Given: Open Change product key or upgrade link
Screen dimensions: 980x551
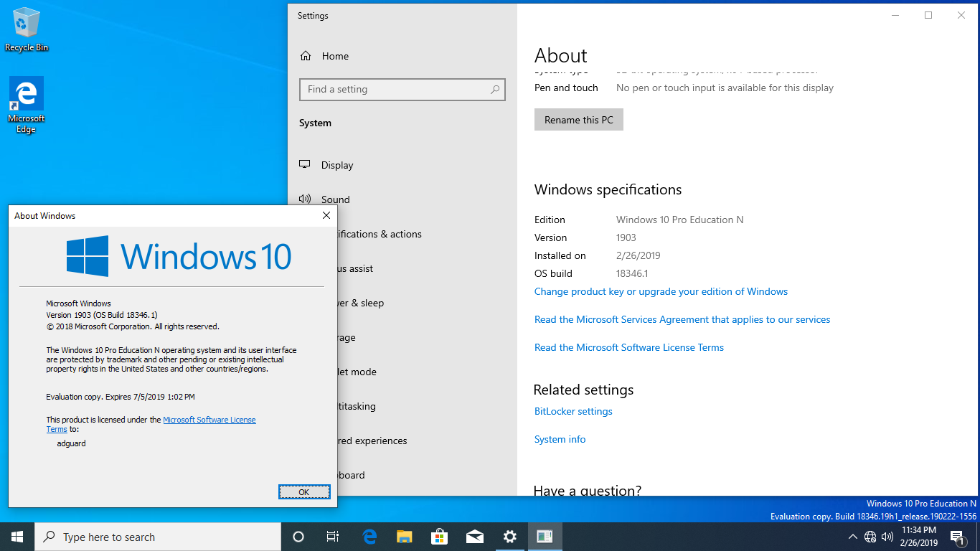Looking at the screenshot, I should click(x=661, y=291).
